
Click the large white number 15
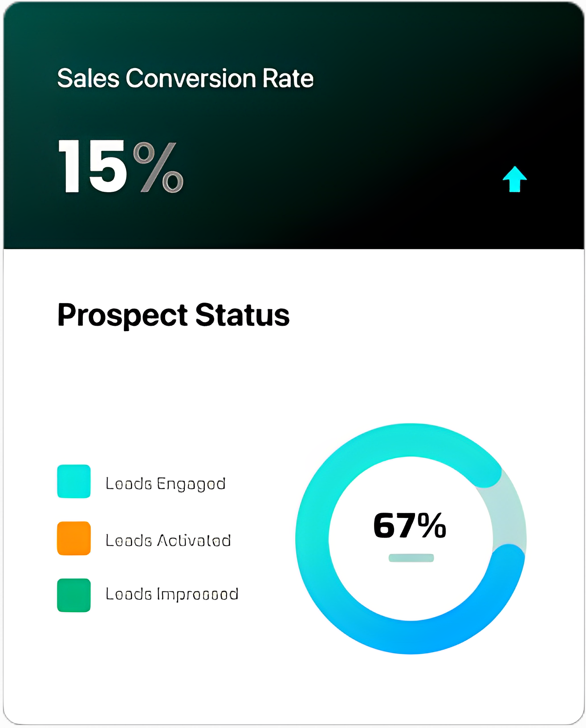point(93,167)
